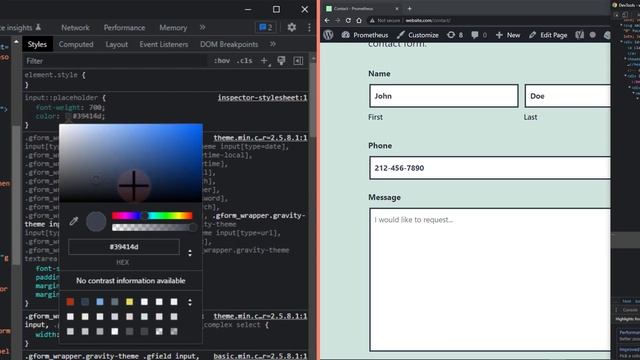Switch to the Memory panel

[173, 28]
